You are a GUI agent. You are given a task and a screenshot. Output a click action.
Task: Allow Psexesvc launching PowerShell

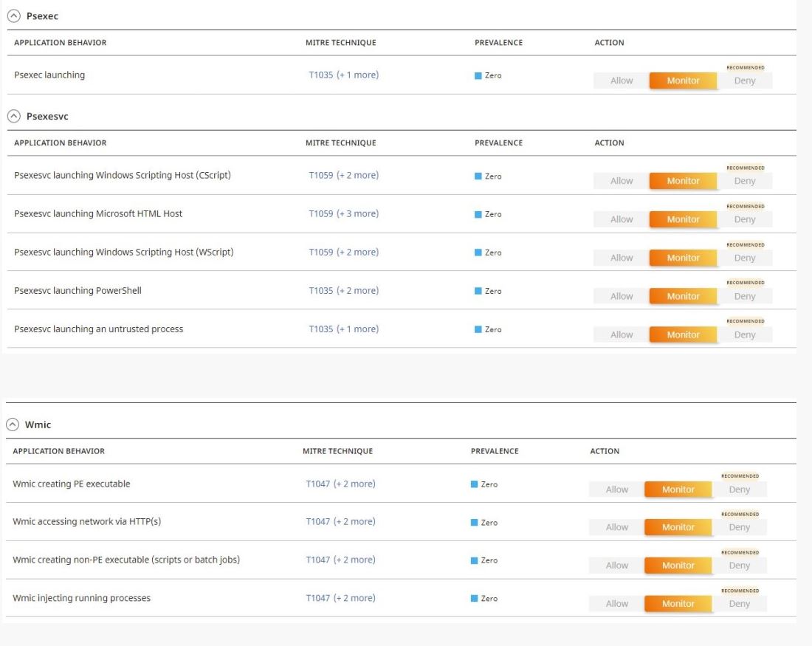(x=622, y=296)
